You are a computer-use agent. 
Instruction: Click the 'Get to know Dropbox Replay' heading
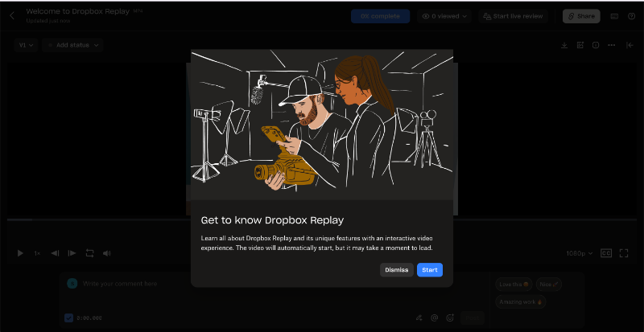click(272, 220)
